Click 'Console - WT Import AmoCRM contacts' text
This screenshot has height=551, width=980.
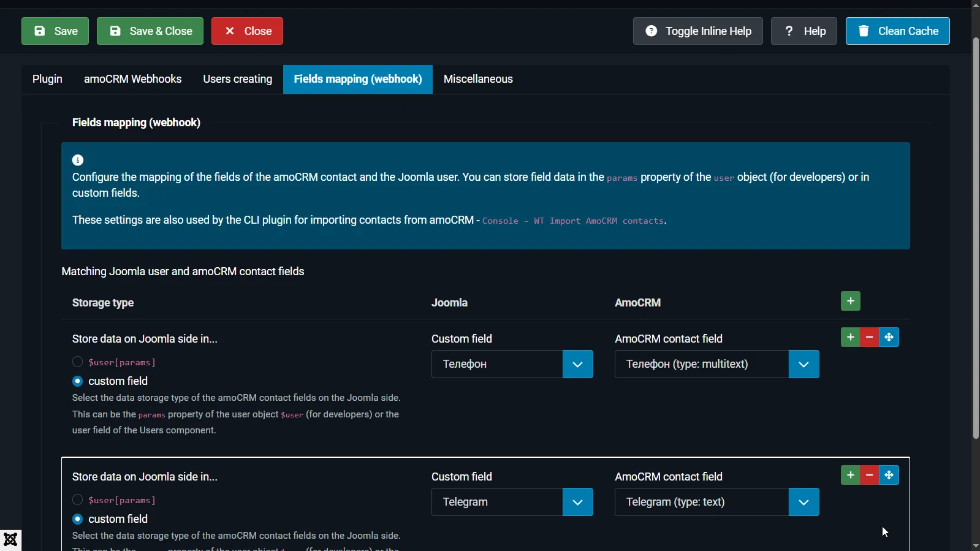click(x=573, y=221)
